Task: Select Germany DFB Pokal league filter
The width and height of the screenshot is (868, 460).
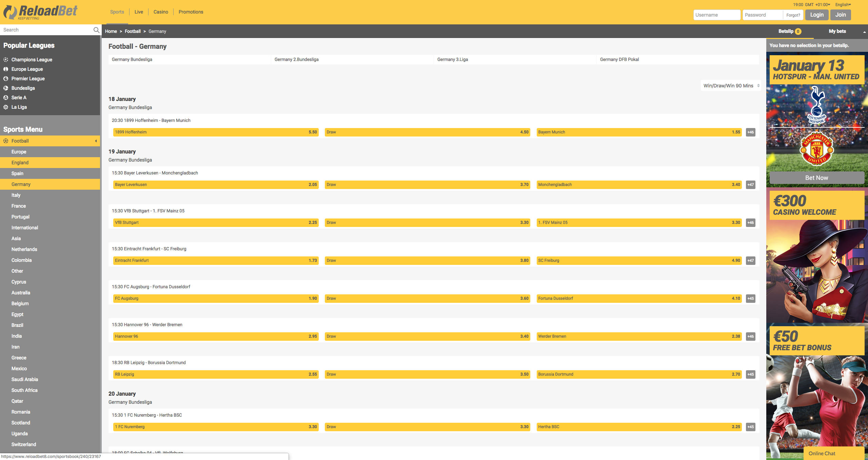Action: click(678, 60)
